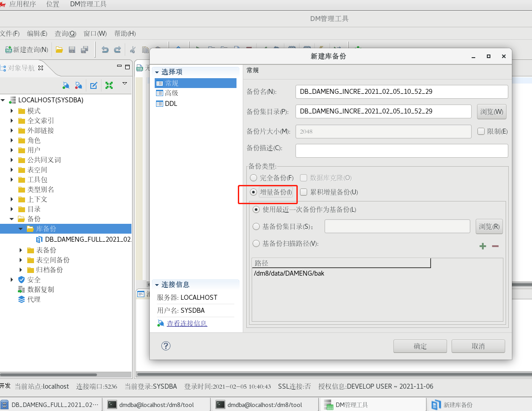Open the 查看连接信息 link
Screen dimensions: 532x411
(187, 323)
